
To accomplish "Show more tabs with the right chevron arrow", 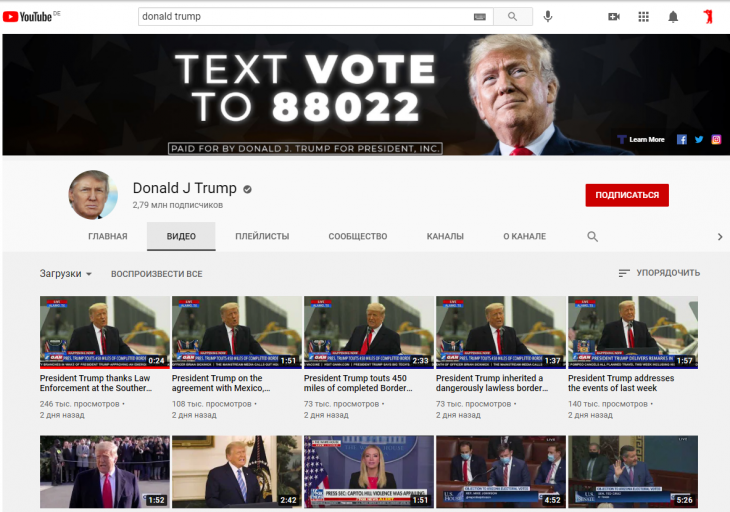I will click(x=720, y=236).
